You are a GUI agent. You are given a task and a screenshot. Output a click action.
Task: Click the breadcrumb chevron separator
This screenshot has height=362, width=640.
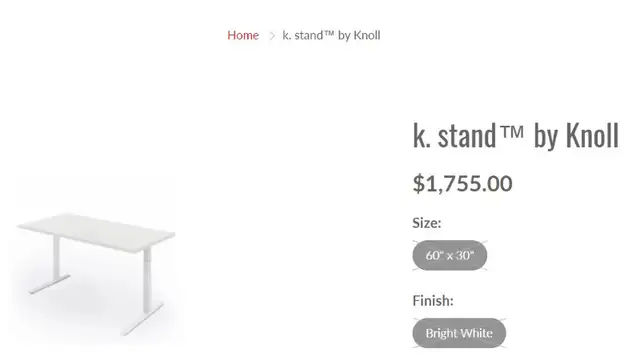pos(272,36)
